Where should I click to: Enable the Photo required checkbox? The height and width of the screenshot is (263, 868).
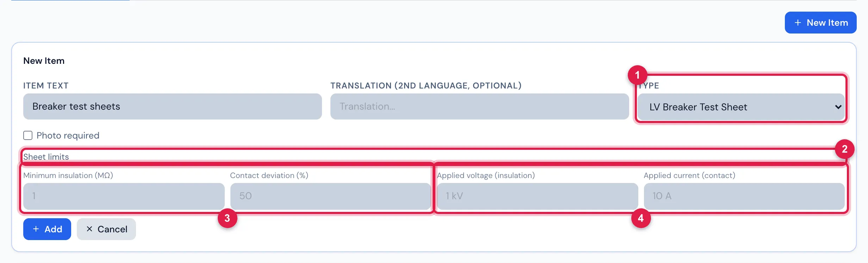point(28,135)
